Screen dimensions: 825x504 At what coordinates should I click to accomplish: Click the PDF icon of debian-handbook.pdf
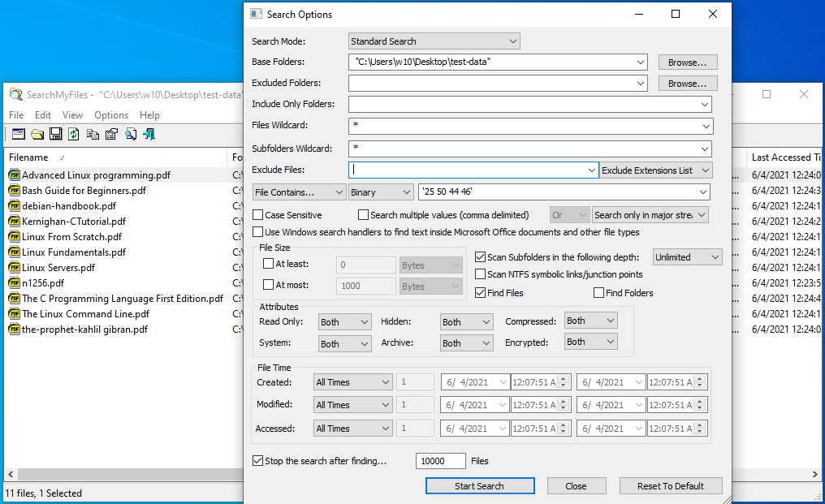click(14, 205)
